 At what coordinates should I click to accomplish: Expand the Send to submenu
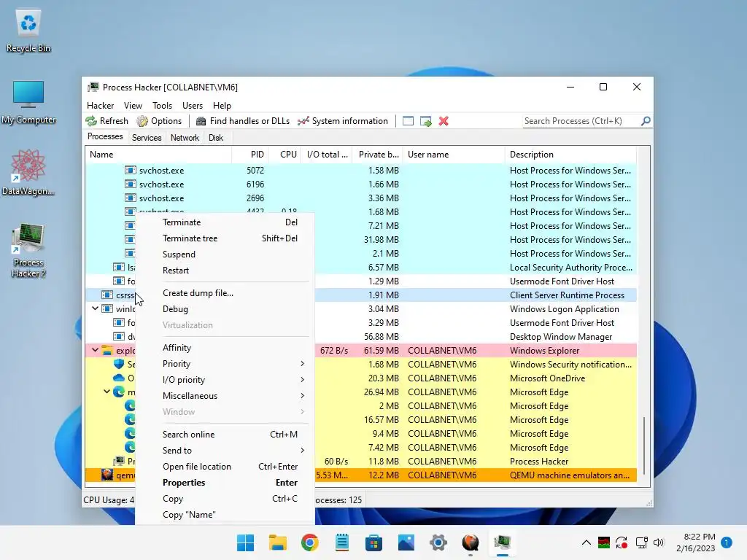225,451
